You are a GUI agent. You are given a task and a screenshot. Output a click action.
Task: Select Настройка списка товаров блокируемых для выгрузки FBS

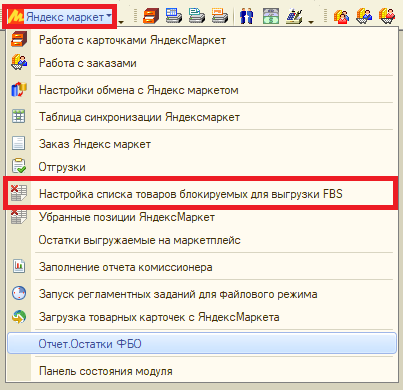pos(202,194)
